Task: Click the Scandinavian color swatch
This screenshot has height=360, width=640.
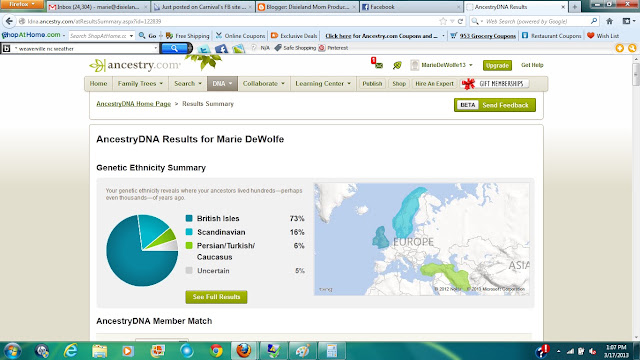Action: tap(189, 232)
